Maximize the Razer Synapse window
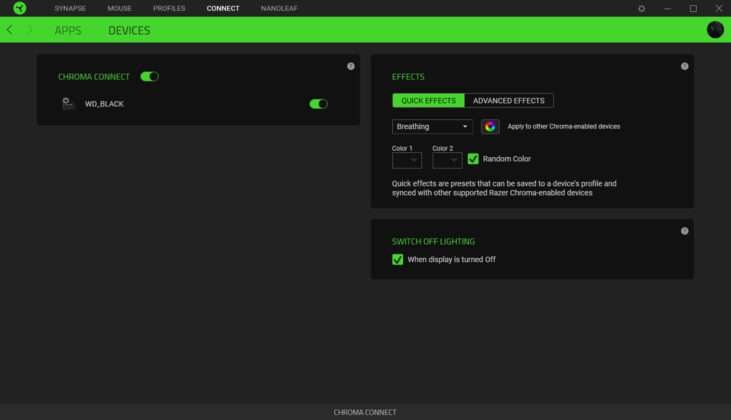Viewport: 731px width, 420px height. point(693,8)
